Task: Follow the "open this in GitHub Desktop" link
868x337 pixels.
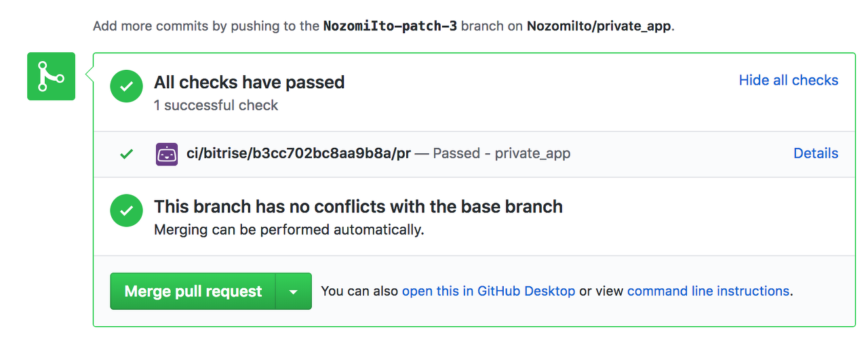Action: click(489, 291)
